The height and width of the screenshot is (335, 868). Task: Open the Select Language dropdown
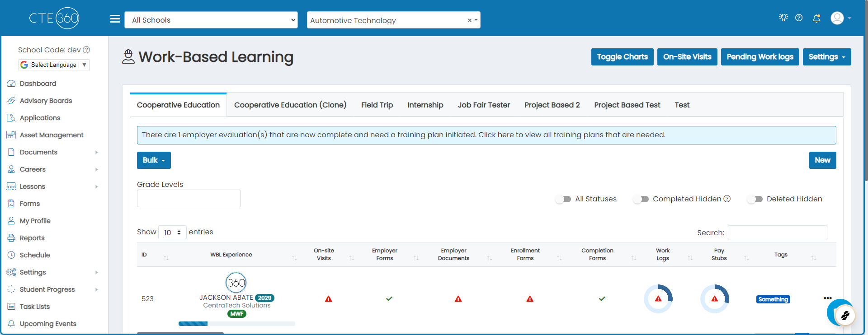(x=54, y=65)
